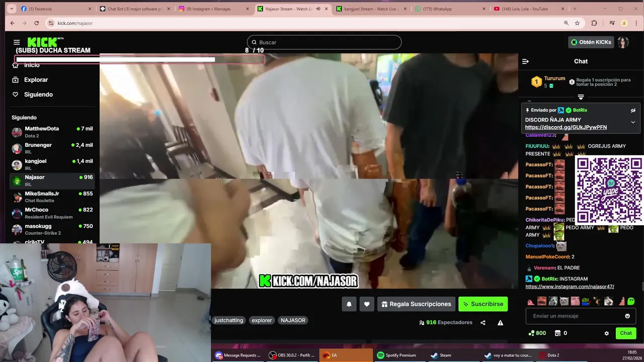Open browser extensions puzzle icon
644x362 pixels.
[x=594, y=23]
